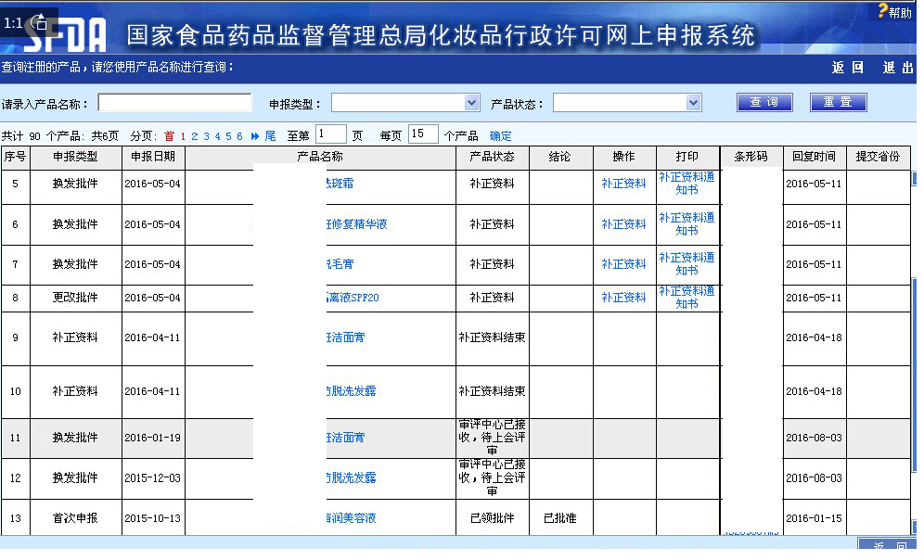
Task: Click 补正资料结束 status in row 9
Action: pos(492,338)
